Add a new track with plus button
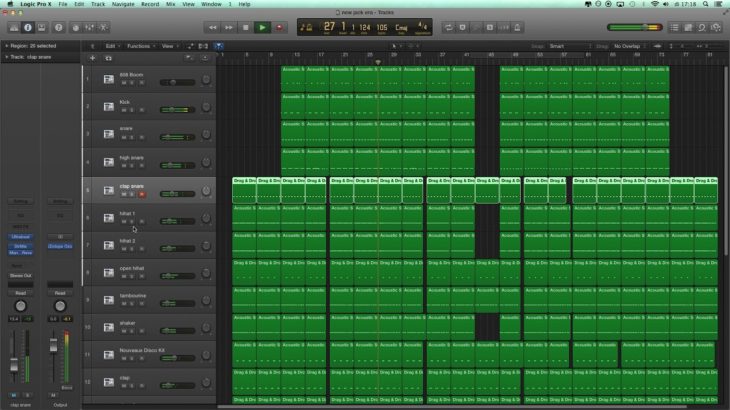The height and width of the screenshot is (410, 730). click(92, 58)
